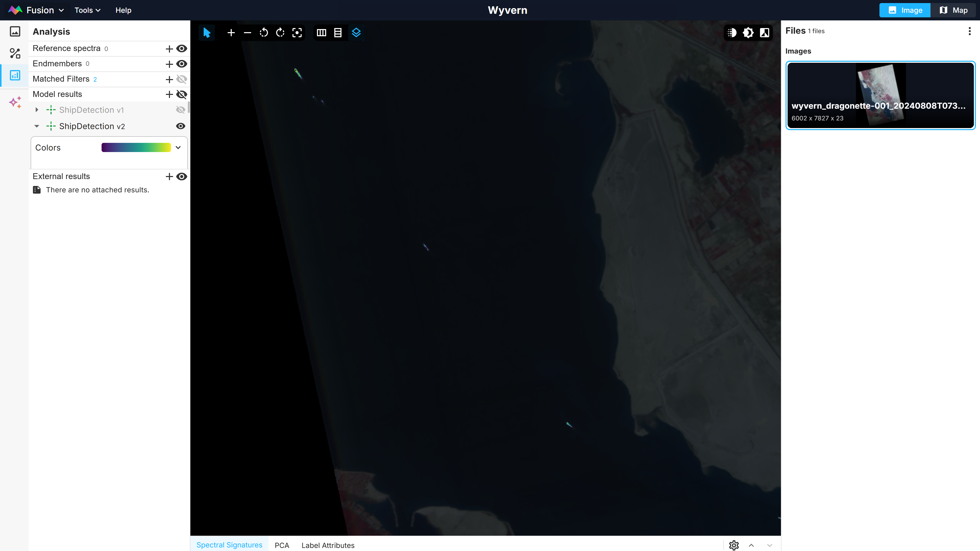Rotate image counterclockwise
Image resolution: width=980 pixels, height=551 pixels.
click(x=264, y=33)
